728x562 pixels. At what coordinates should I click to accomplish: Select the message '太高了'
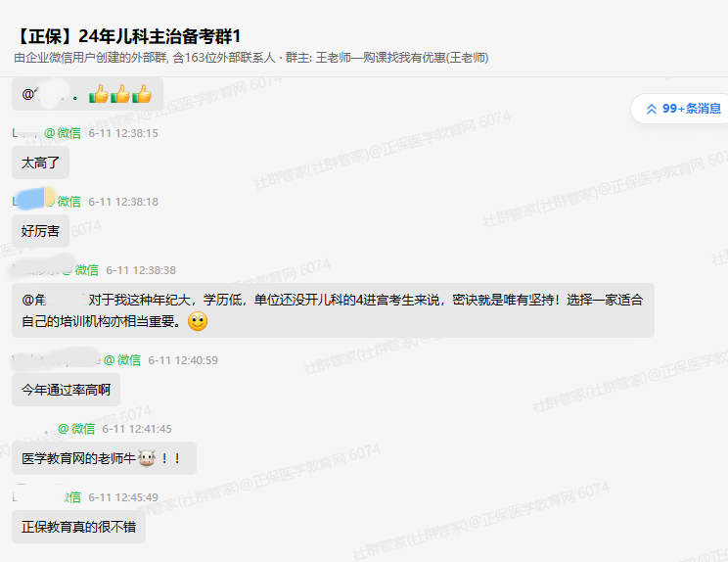coord(40,163)
